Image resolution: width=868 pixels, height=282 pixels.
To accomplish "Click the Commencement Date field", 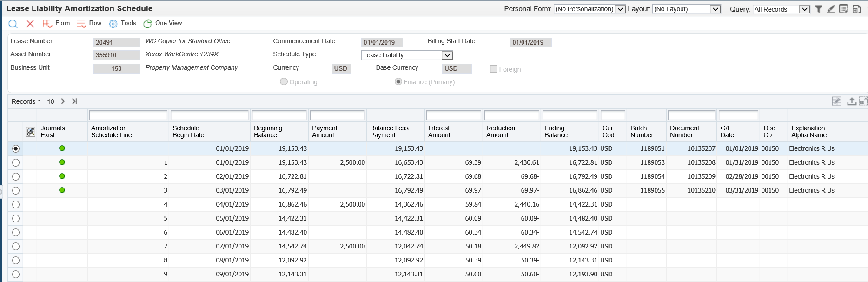I will point(382,42).
